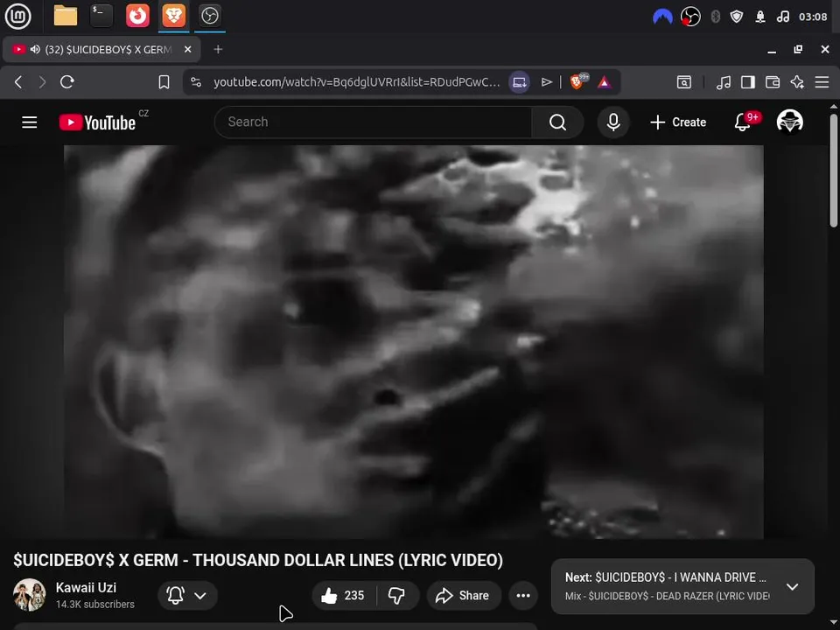The height and width of the screenshot is (630, 840).
Task: Open Brave Wallet icon
Action: 773,82
